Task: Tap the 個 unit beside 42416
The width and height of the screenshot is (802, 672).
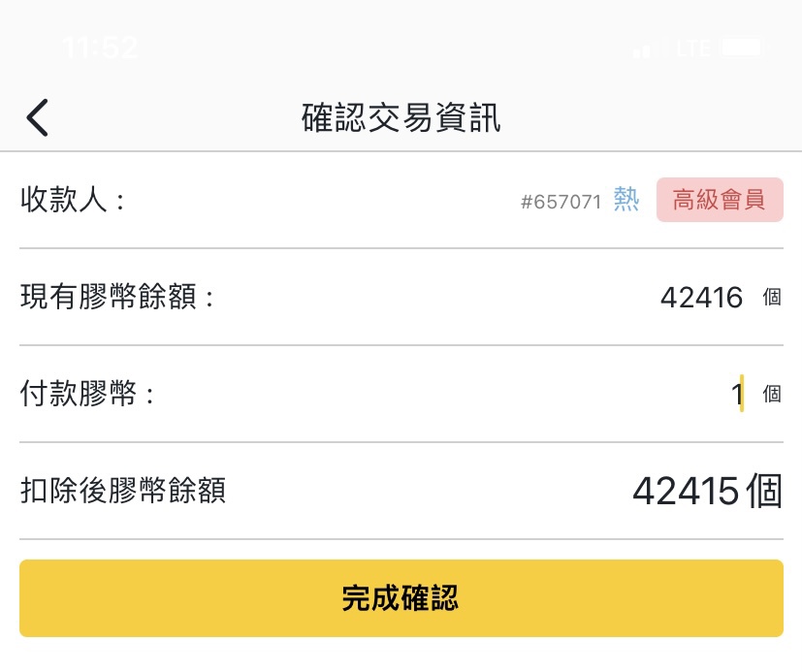Action: (x=772, y=297)
